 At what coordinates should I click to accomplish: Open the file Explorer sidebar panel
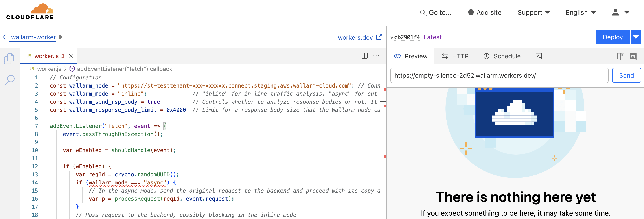click(9, 59)
